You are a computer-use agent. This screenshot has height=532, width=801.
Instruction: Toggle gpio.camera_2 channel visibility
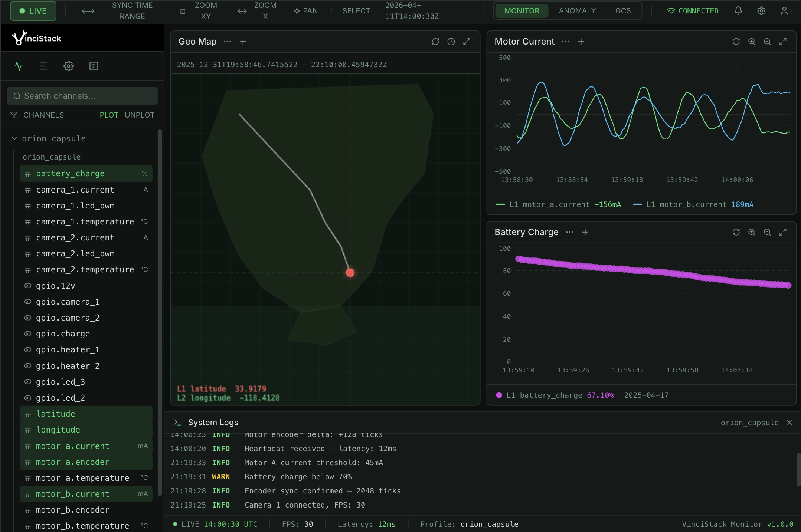28,318
